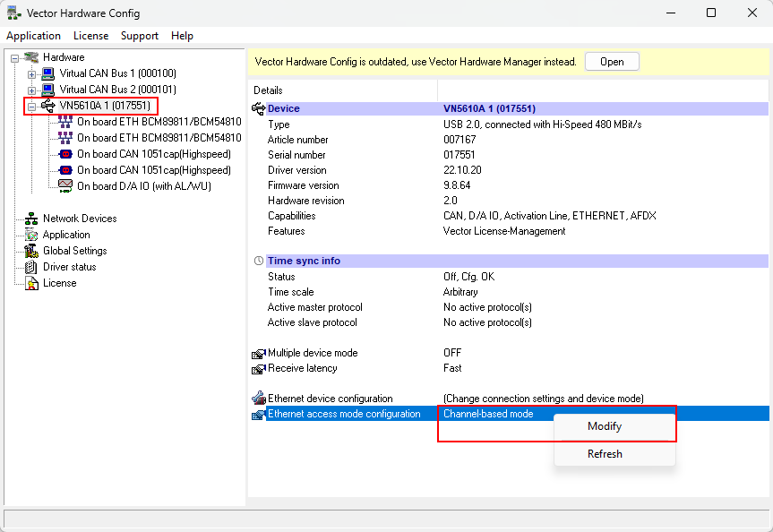773x532 pixels.
Task: Open the Help menu
Action: tap(182, 36)
